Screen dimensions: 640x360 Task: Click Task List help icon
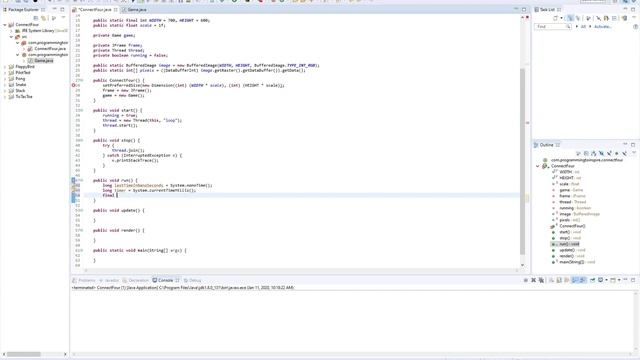pyautogui.click(x=636, y=27)
